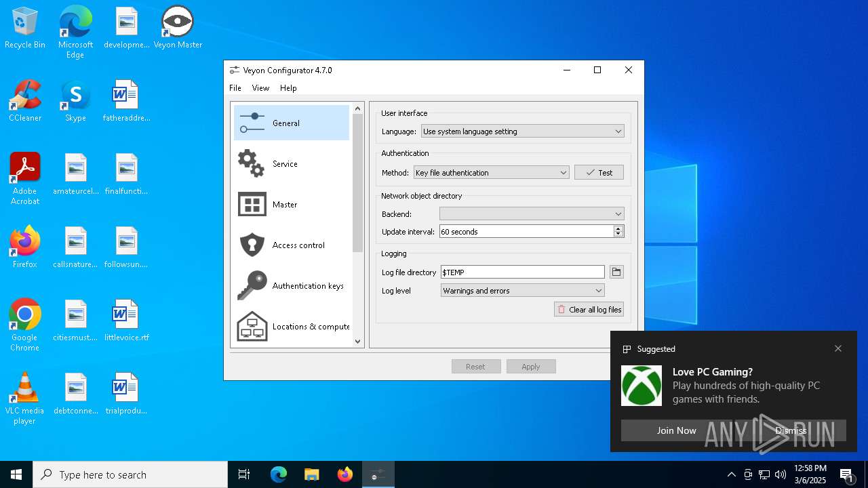Click the Apply button

coord(531,367)
